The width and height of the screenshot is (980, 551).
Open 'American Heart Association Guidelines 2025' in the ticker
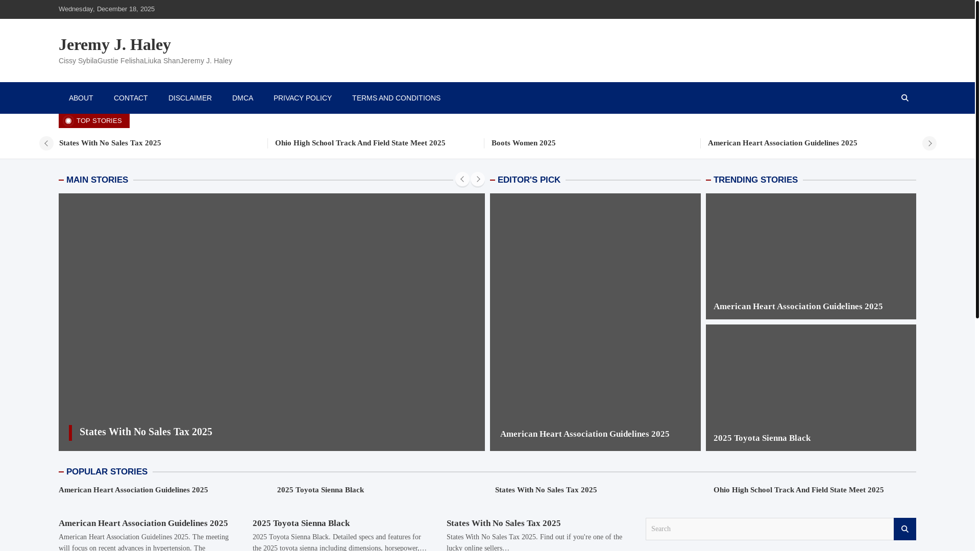[782, 143]
